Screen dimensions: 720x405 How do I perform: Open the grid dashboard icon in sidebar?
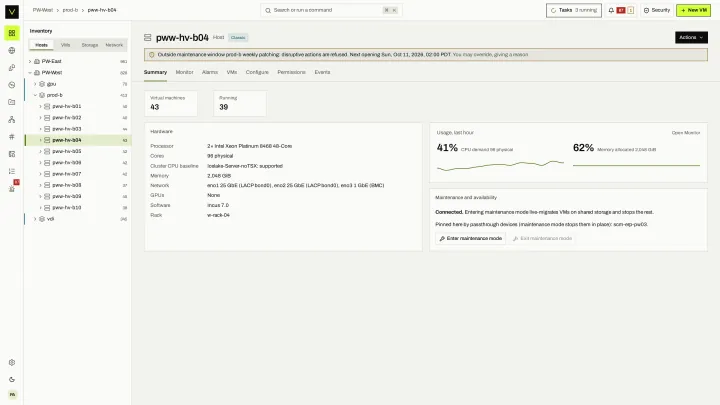click(x=12, y=33)
